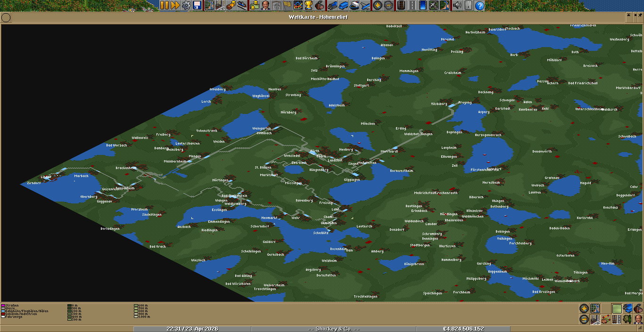Zoom in the small map view
The image size is (644, 332).
click(x=584, y=309)
